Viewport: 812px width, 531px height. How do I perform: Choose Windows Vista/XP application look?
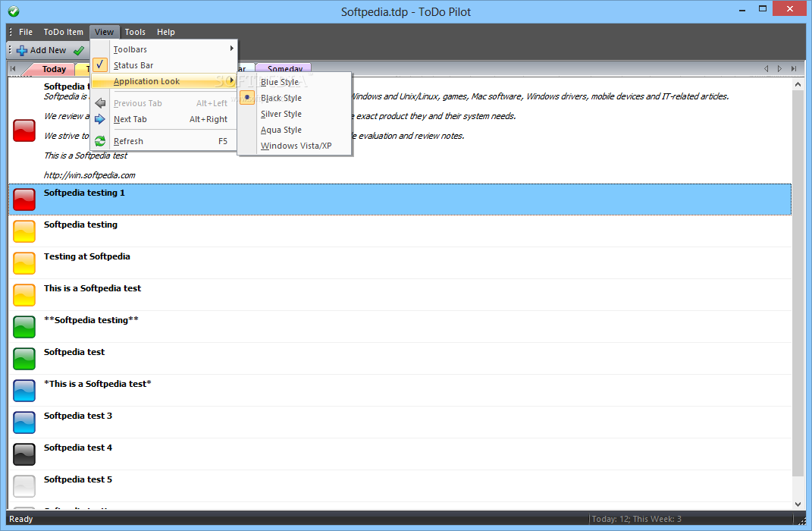(295, 146)
